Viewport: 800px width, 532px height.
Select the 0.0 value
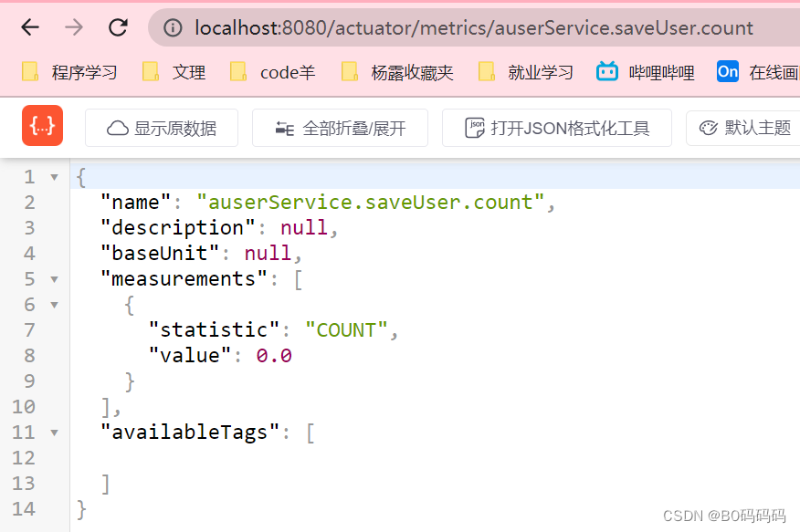tap(274, 355)
